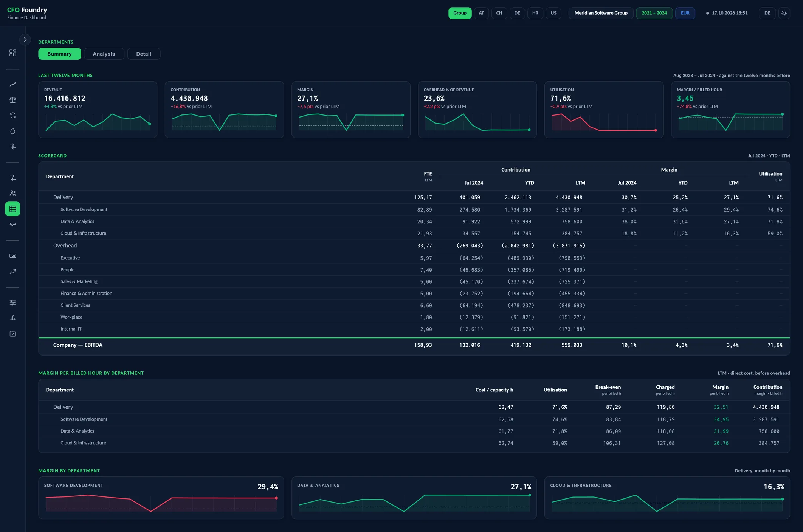Open the droplet liquidity sidebar icon

12,131
